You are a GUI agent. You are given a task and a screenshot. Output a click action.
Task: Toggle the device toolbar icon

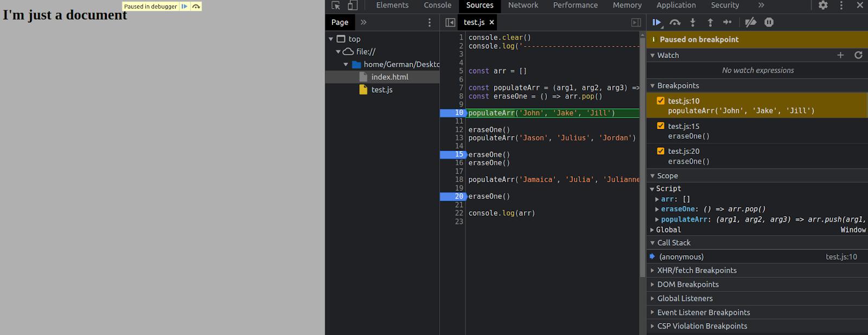(353, 5)
